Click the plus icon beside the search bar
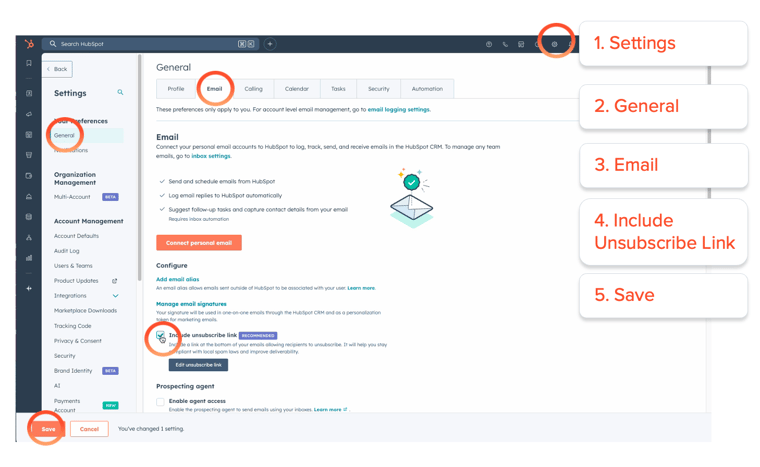760x467 pixels. point(270,44)
